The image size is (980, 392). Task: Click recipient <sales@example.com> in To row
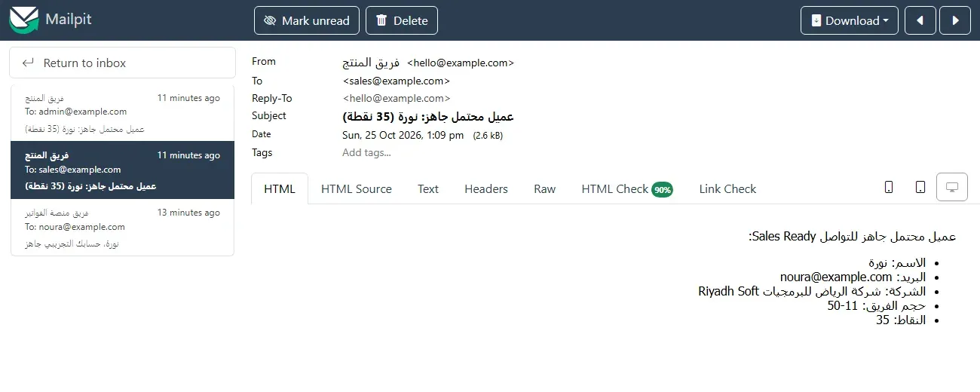pyautogui.click(x=397, y=81)
